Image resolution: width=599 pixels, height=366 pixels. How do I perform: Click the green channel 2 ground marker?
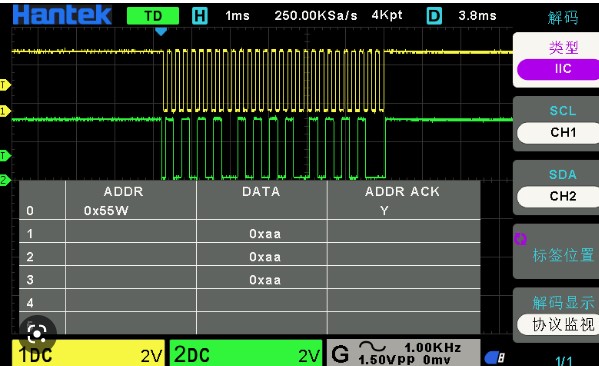click(x=5, y=180)
